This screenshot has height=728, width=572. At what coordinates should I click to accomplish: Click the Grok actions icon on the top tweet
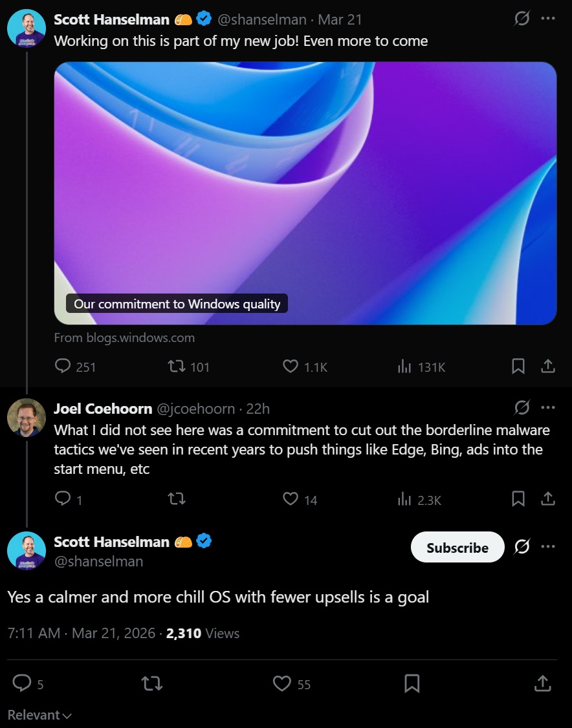[x=523, y=19]
